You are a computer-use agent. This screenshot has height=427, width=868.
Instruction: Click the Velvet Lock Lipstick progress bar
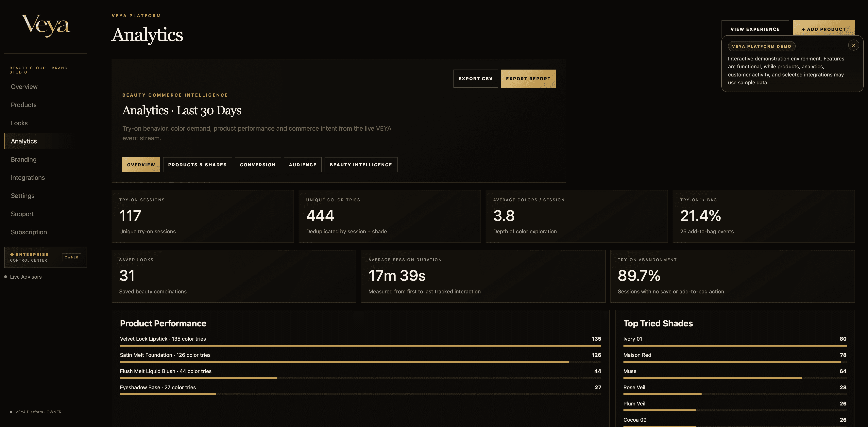(361, 346)
